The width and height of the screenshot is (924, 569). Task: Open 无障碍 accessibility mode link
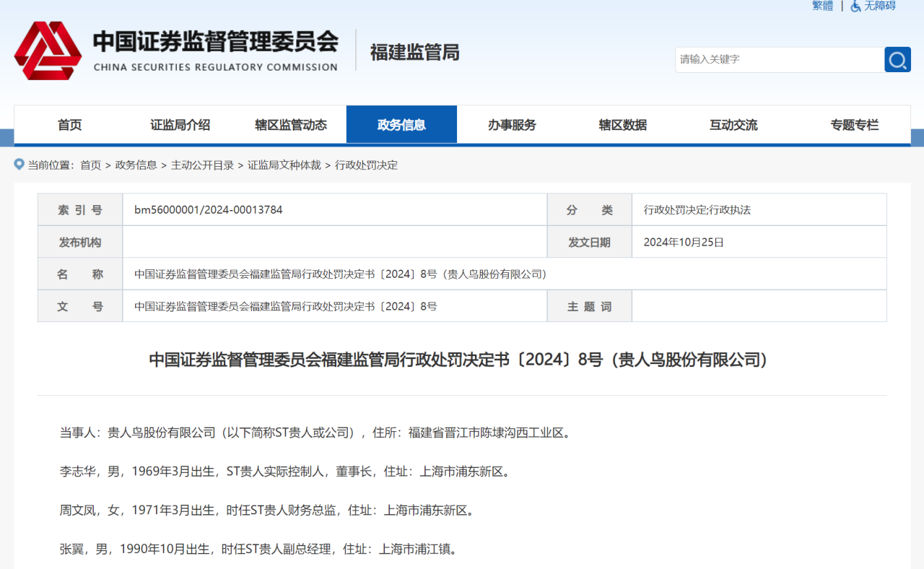(x=880, y=6)
